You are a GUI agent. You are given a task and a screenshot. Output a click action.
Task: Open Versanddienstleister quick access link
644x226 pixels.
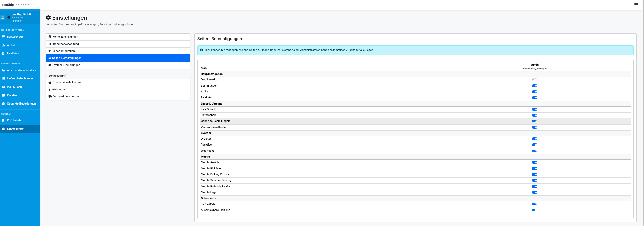118,96
